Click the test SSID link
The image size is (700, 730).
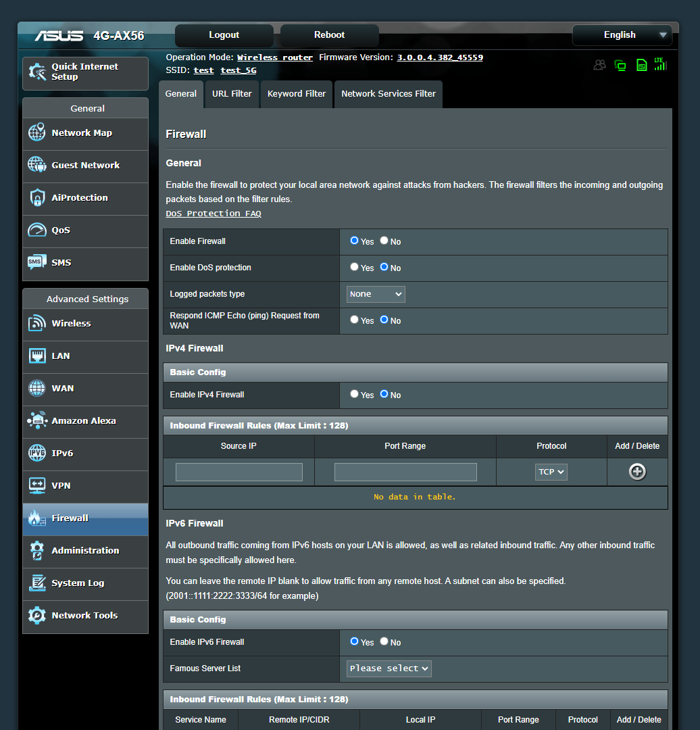point(204,70)
